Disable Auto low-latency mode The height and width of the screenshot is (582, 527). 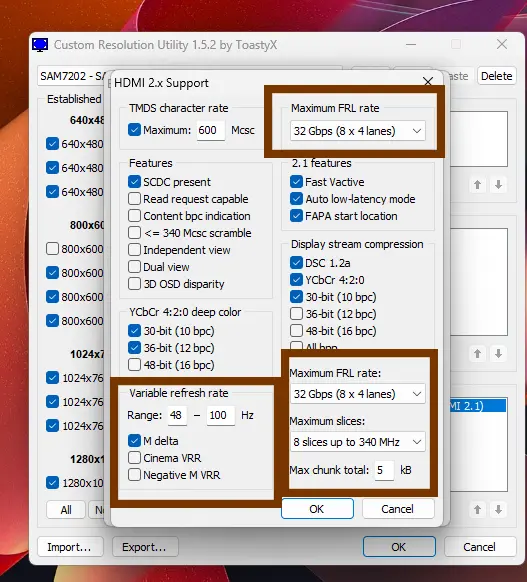(x=296, y=199)
